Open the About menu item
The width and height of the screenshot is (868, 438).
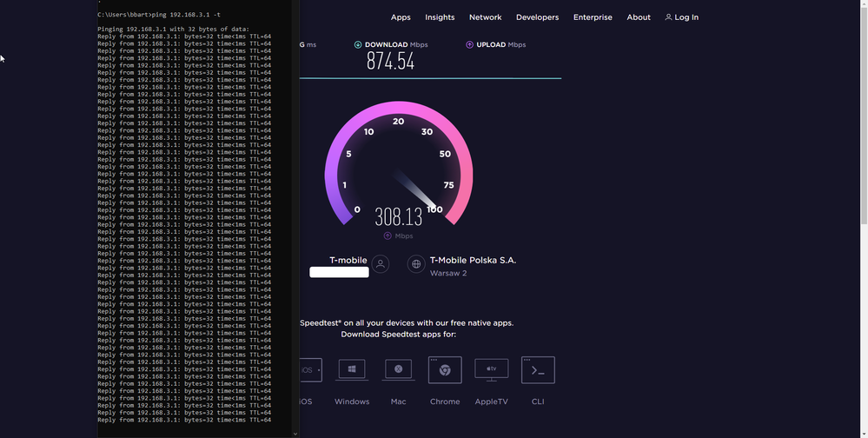point(639,17)
